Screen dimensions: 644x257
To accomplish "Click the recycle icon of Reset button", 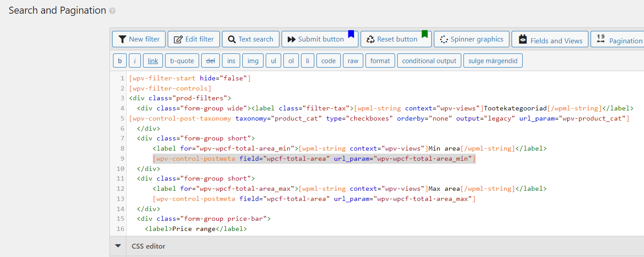I will point(370,39).
